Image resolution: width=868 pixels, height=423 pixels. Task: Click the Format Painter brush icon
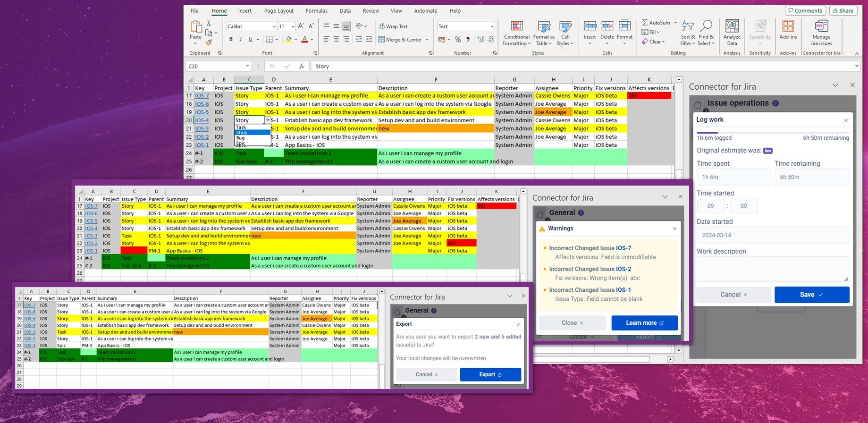[209, 42]
